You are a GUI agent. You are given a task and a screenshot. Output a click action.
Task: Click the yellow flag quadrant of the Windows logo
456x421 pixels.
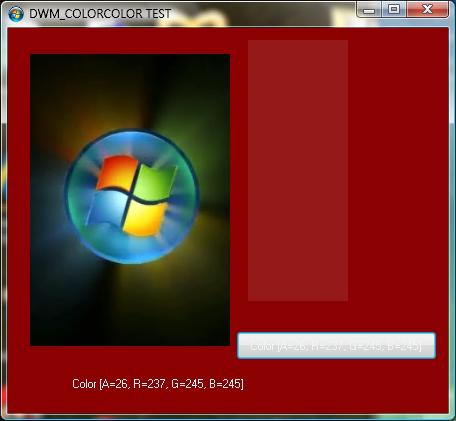145,218
